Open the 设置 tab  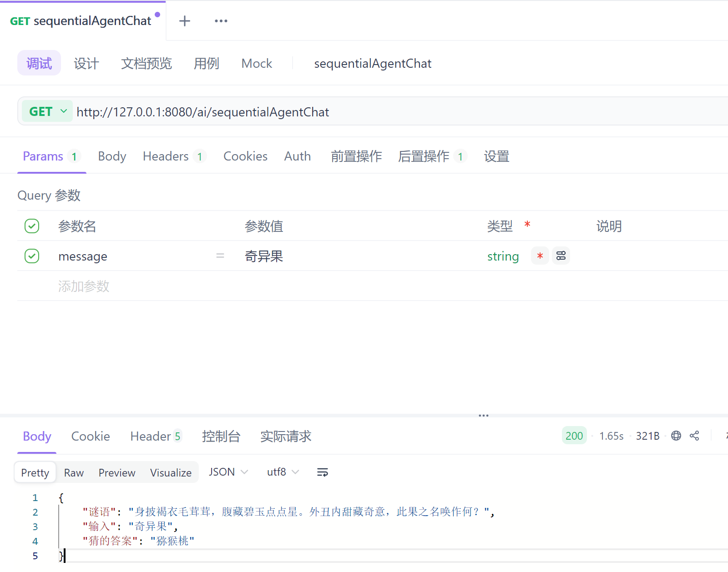coord(496,156)
